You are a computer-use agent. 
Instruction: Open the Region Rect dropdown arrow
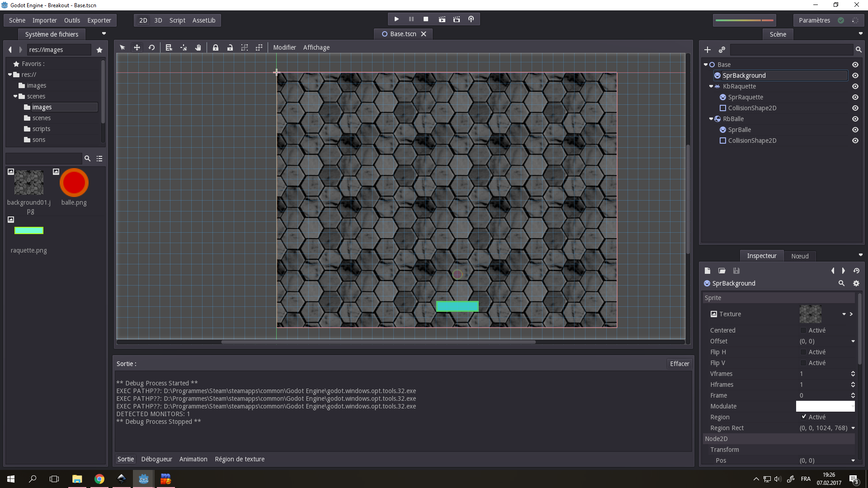point(853,428)
